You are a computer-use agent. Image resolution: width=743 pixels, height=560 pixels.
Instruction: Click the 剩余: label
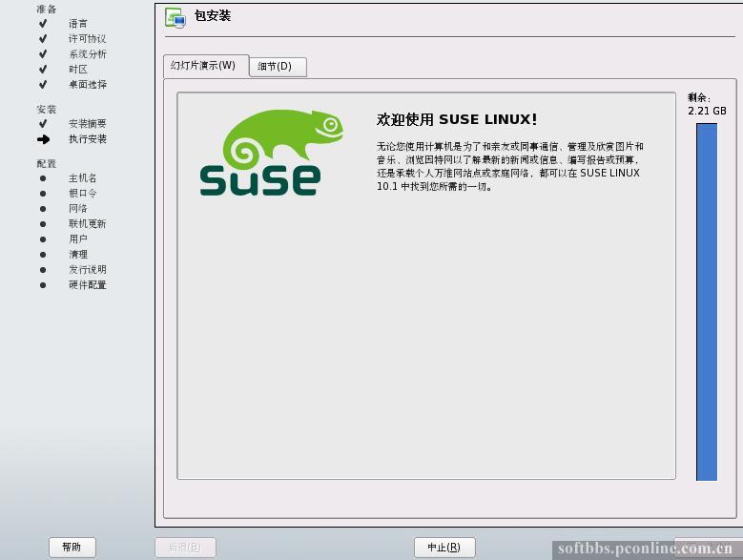699,98
